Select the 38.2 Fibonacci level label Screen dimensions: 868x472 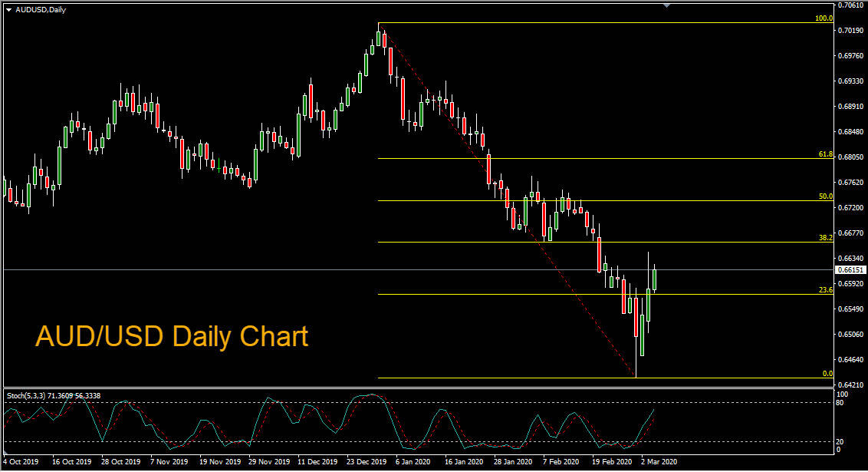click(825, 238)
